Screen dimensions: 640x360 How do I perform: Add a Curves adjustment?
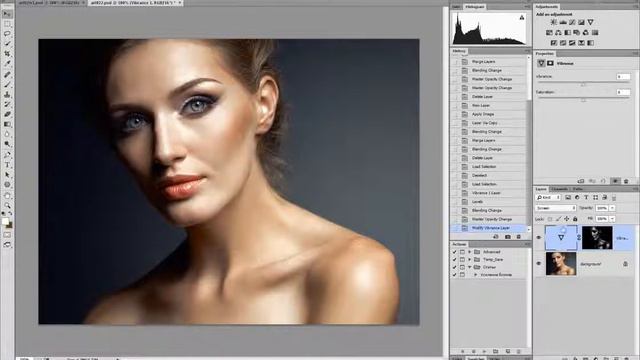tap(572, 22)
